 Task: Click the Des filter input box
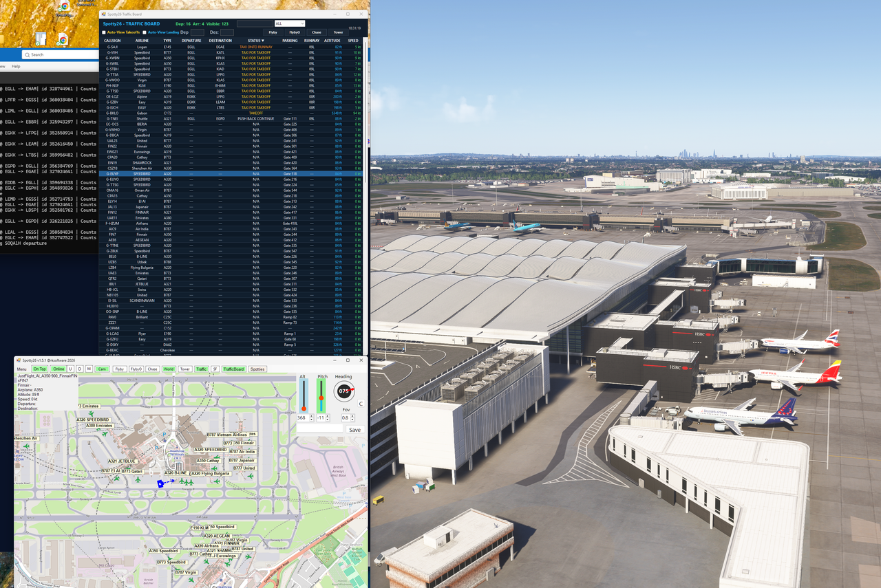[x=227, y=32]
